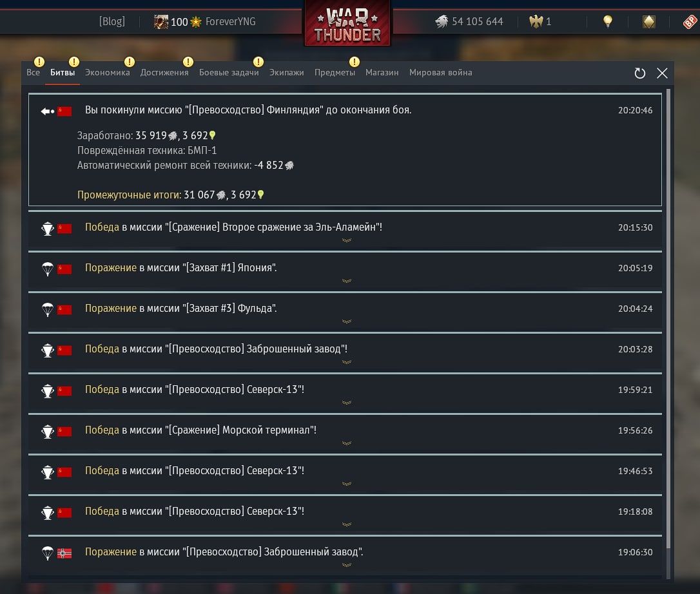The height and width of the screenshot is (594, 700).
Task: Select the Боевые задачи tab
Action: pyautogui.click(x=229, y=72)
